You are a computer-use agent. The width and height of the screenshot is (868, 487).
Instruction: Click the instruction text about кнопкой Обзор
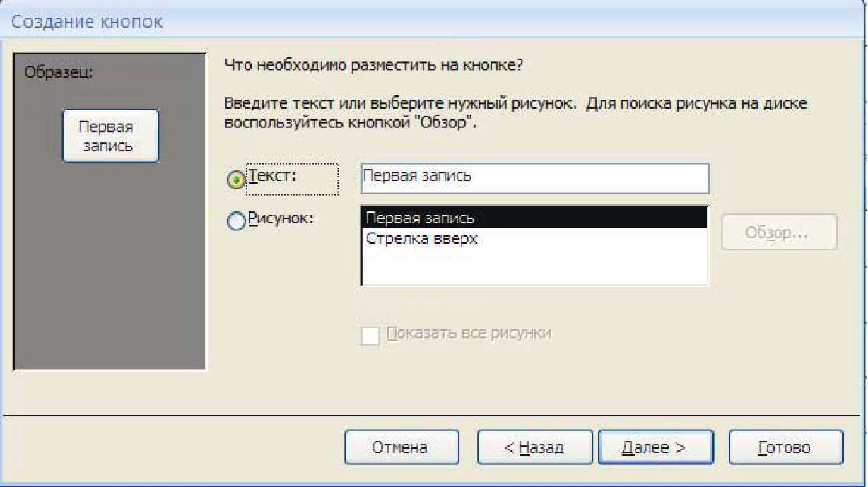click(516, 112)
